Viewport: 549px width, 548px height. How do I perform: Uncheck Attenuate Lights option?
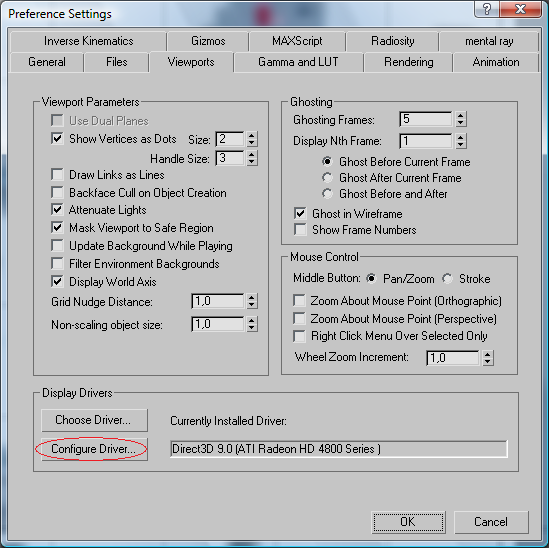tap(57, 210)
